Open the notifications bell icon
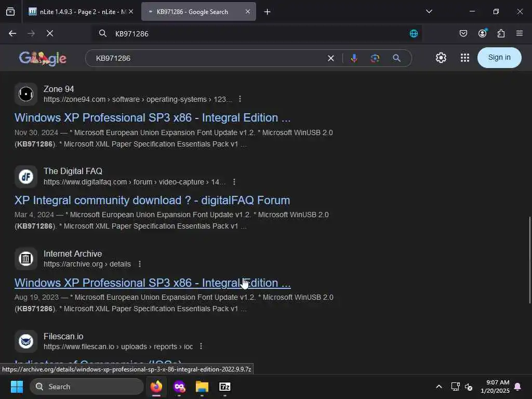 point(517,387)
